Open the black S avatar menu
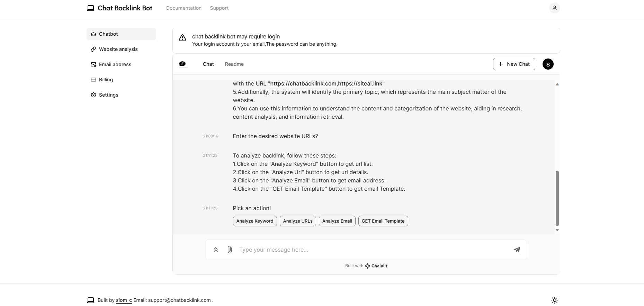The height and width of the screenshot is (306, 644). pyautogui.click(x=548, y=64)
